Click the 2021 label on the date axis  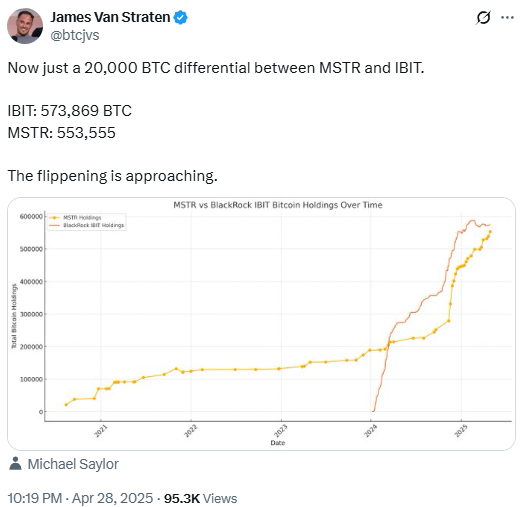click(100, 430)
